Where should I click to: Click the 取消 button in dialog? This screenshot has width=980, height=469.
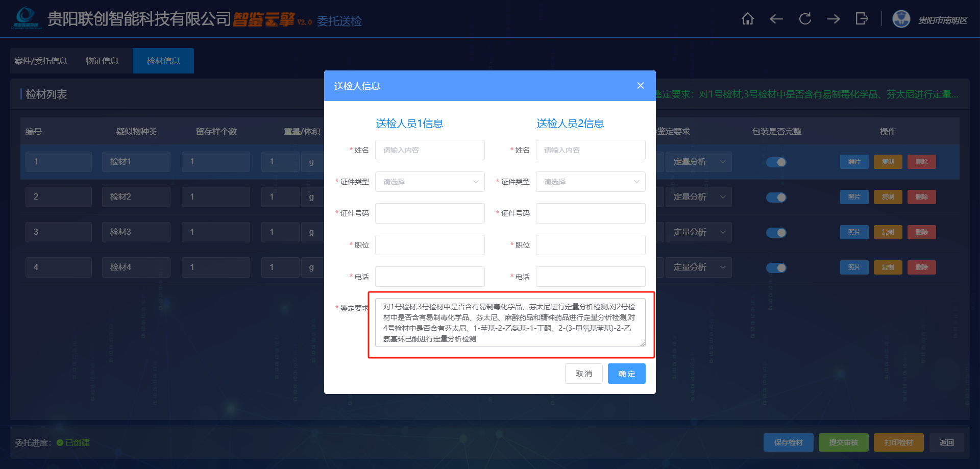pos(584,374)
